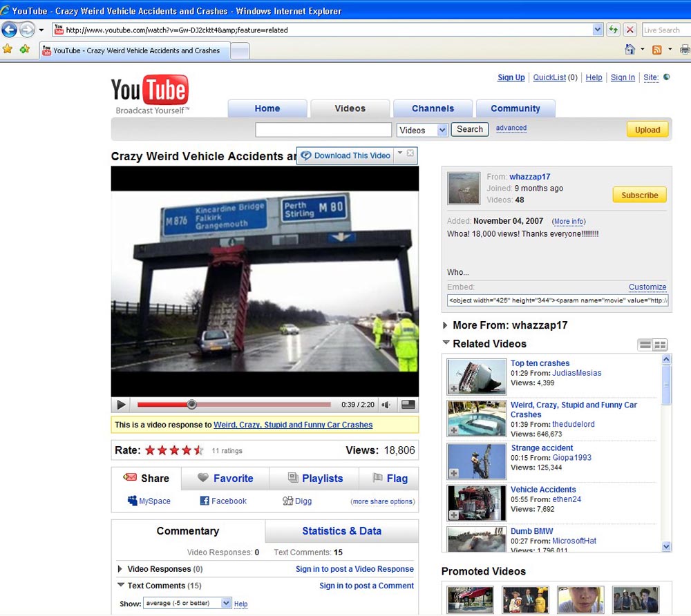691x616 pixels.
Task: Expand the 'More From: whazzap17' section
Action: (x=445, y=325)
